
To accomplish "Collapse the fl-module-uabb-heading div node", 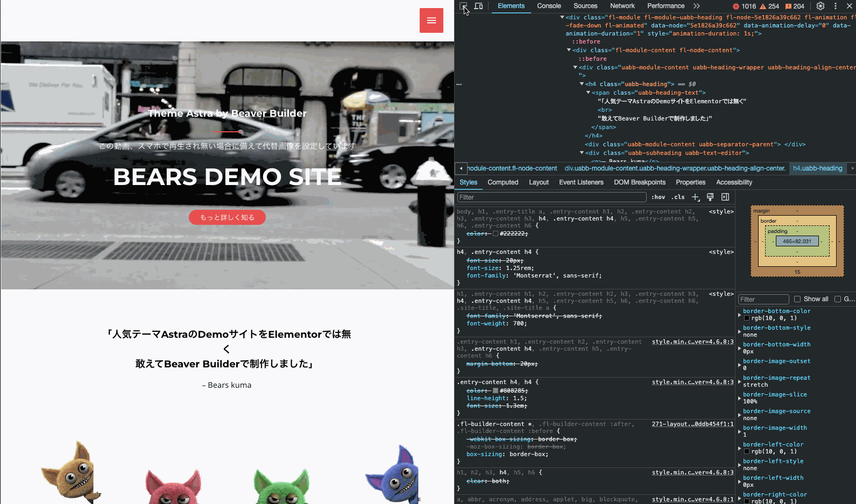I will [x=562, y=17].
